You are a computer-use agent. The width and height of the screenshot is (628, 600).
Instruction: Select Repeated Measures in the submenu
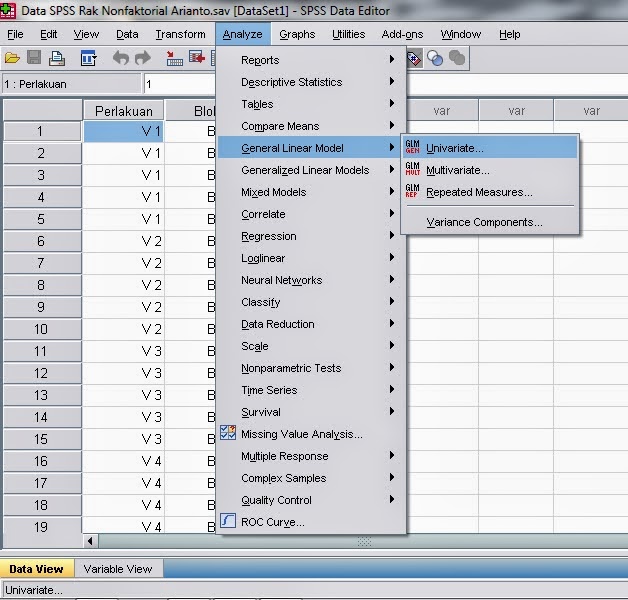(x=489, y=192)
